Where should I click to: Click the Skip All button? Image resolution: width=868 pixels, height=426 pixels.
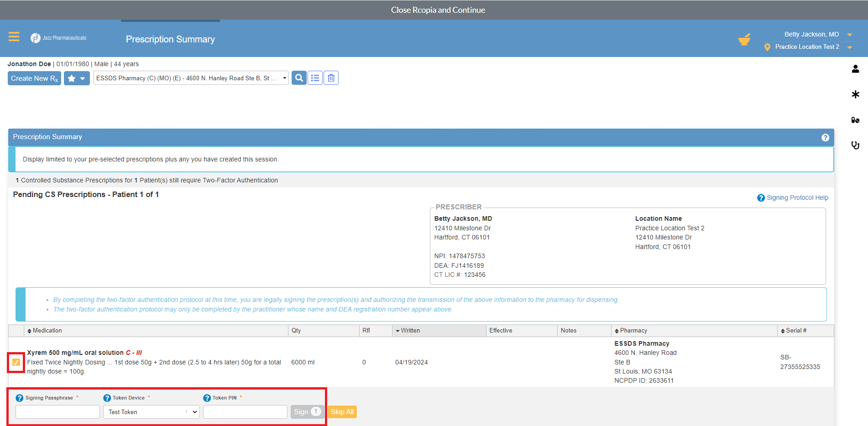pyautogui.click(x=342, y=412)
